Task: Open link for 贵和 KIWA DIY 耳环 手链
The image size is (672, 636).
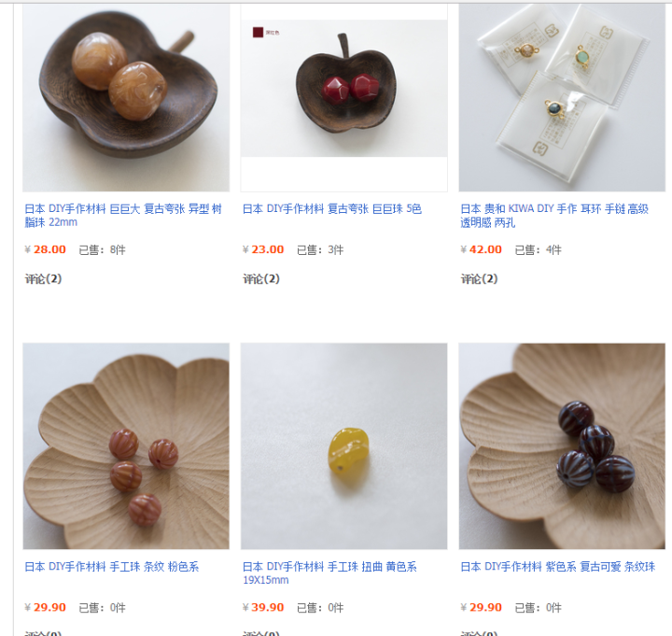Action: tap(554, 216)
